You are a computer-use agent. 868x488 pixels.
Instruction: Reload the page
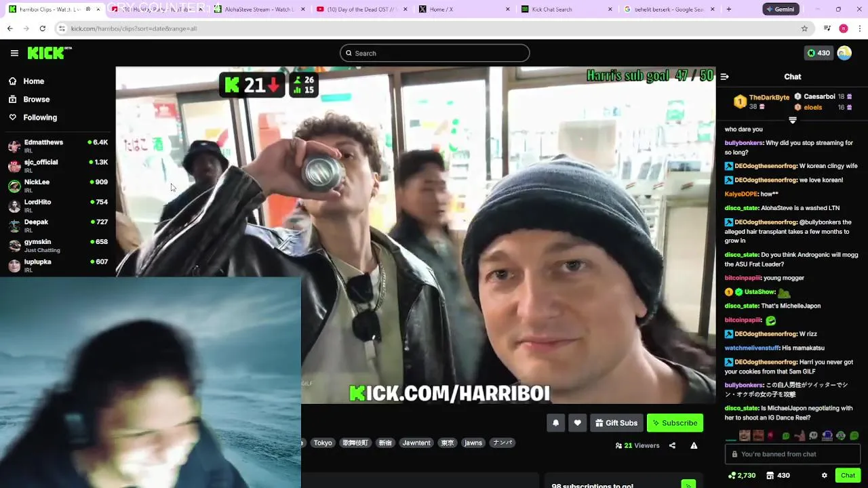[42, 28]
